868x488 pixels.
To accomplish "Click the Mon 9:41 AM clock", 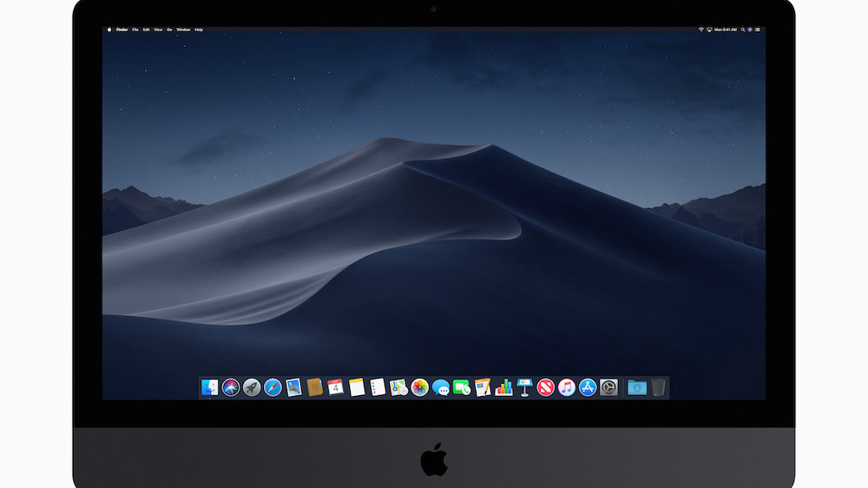I will (x=725, y=30).
